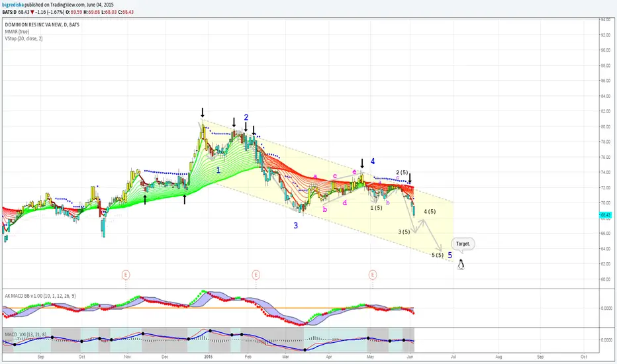This screenshot has width=617, height=364.
Task: Click the blue wave label 4
Action: [373, 161]
